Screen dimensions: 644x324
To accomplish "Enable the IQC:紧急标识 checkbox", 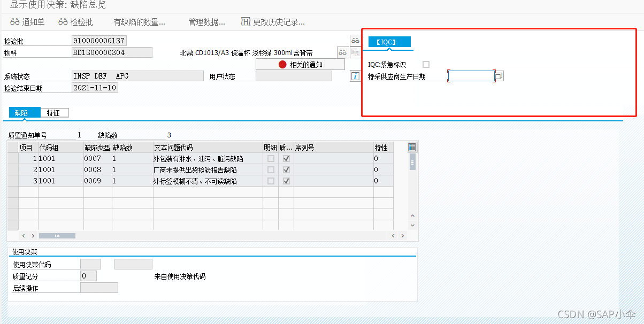I will point(426,63).
